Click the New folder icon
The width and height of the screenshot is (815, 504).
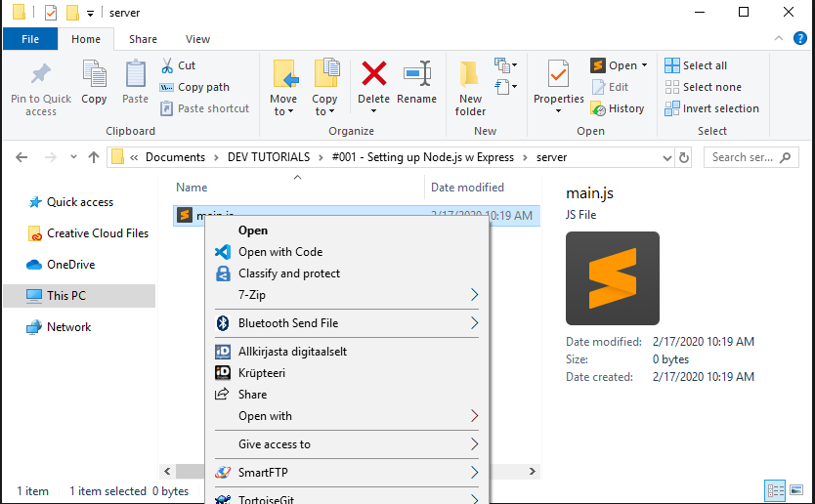pyautogui.click(x=470, y=74)
